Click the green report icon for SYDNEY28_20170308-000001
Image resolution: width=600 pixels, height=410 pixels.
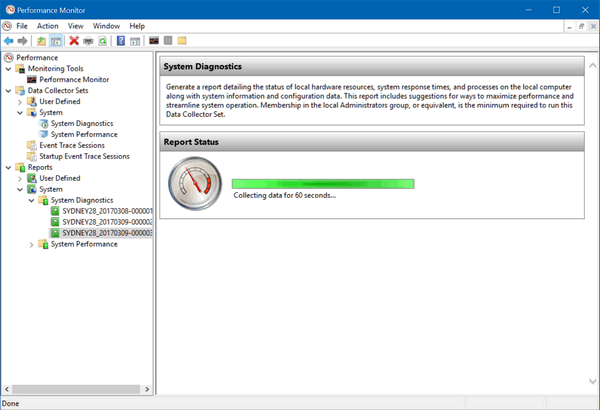point(55,211)
